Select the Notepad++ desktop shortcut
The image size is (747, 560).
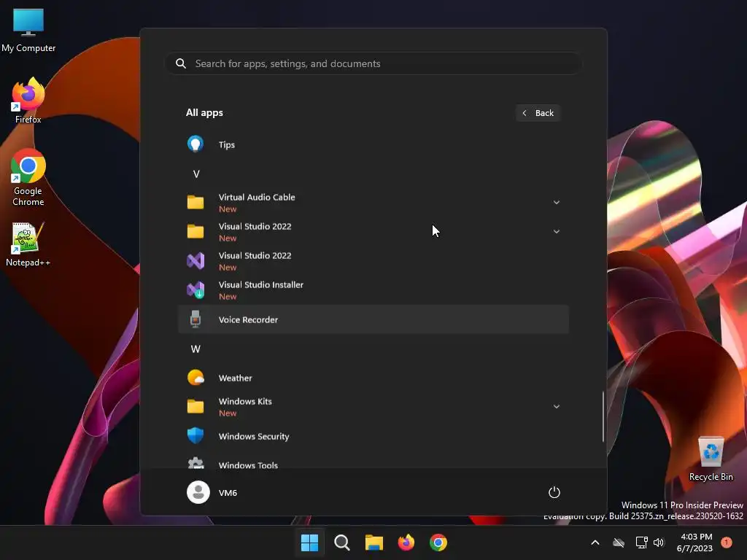28,244
